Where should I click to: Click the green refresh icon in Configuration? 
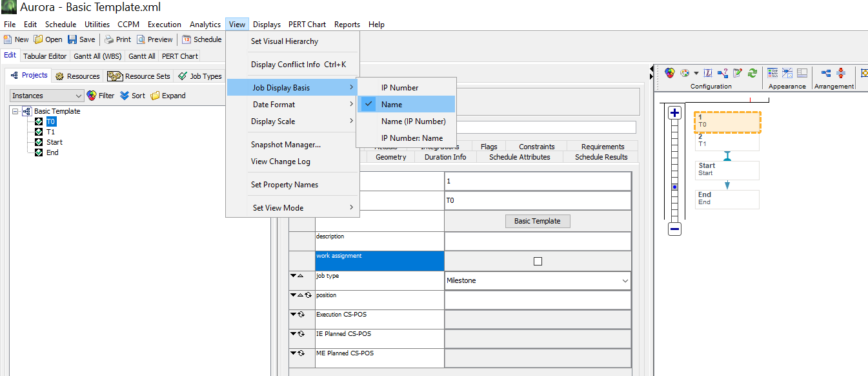[x=752, y=73]
